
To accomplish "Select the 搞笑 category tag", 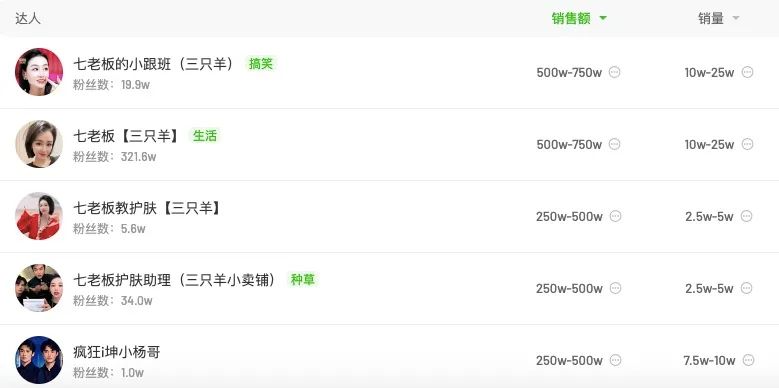I will pos(261,64).
